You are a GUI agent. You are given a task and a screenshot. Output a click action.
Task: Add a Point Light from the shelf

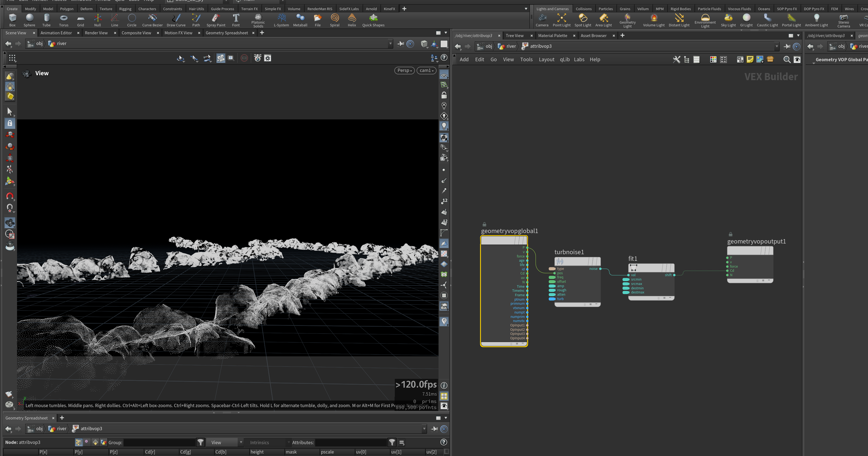click(x=561, y=20)
